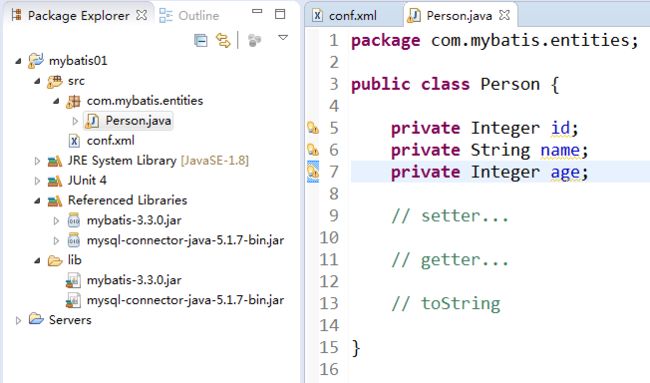
Task: Expand the Person.java tree node
Action: pos(75,121)
